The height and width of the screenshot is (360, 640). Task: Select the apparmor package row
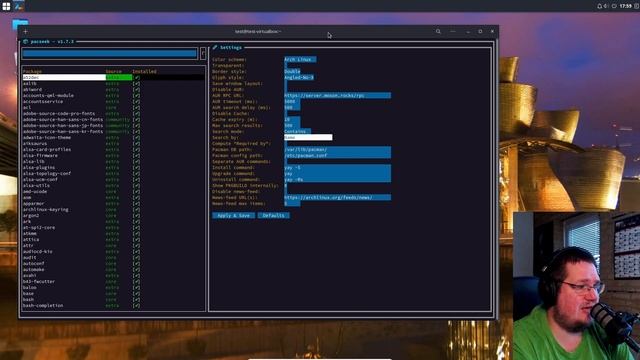113,204
